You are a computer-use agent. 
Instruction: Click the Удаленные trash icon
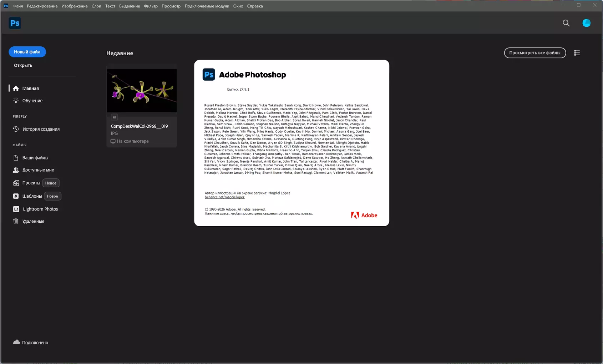pos(16,221)
